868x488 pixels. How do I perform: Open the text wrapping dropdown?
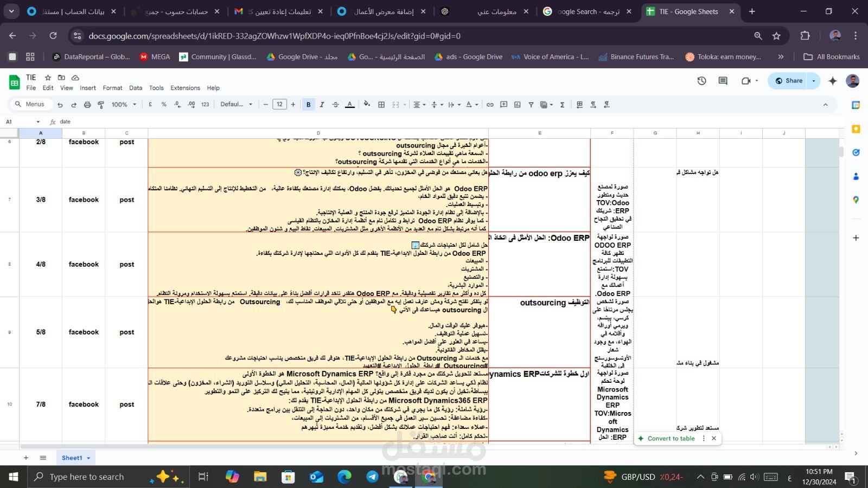pyautogui.click(x=454, y=105)
